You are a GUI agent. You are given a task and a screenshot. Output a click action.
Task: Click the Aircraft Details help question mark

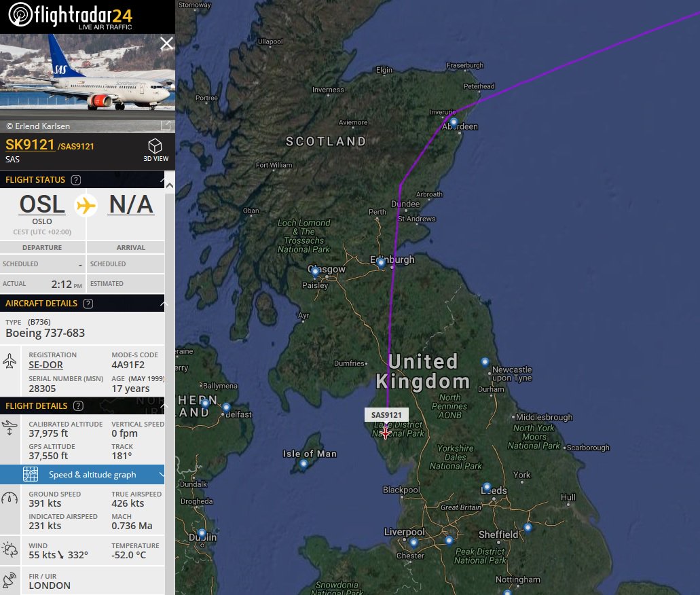click(88, 304)
